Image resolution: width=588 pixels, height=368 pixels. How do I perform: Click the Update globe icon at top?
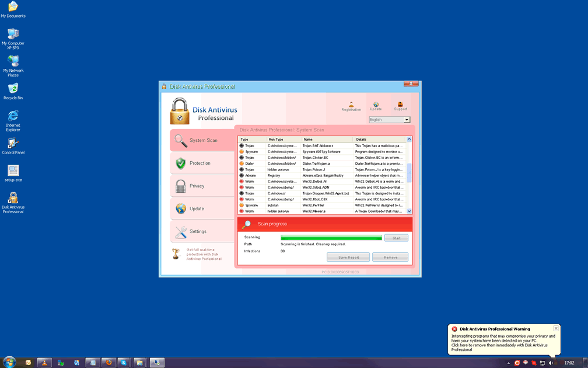(x=376, y=105)
